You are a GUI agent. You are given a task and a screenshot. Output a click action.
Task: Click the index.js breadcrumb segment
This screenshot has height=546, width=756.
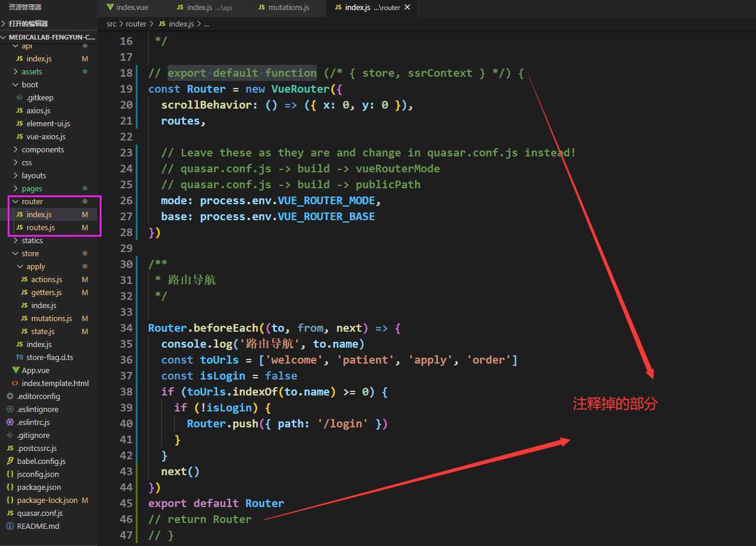(x=180, y=24)
